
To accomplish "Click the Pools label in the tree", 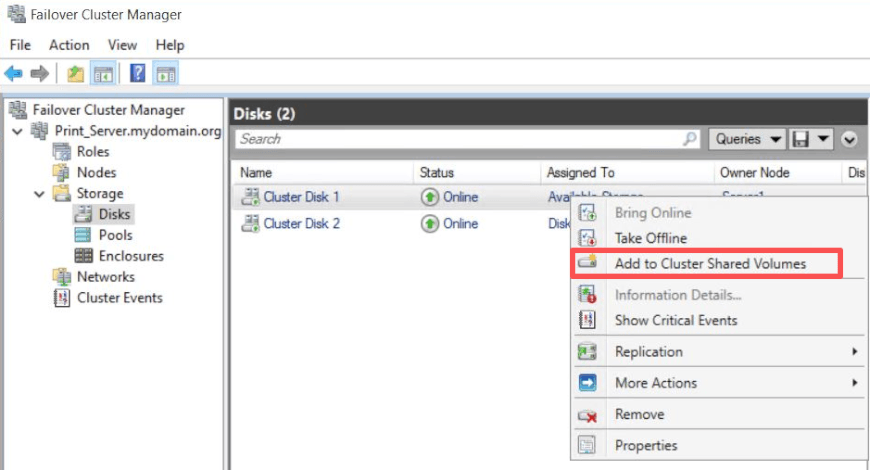I will 115,235.
